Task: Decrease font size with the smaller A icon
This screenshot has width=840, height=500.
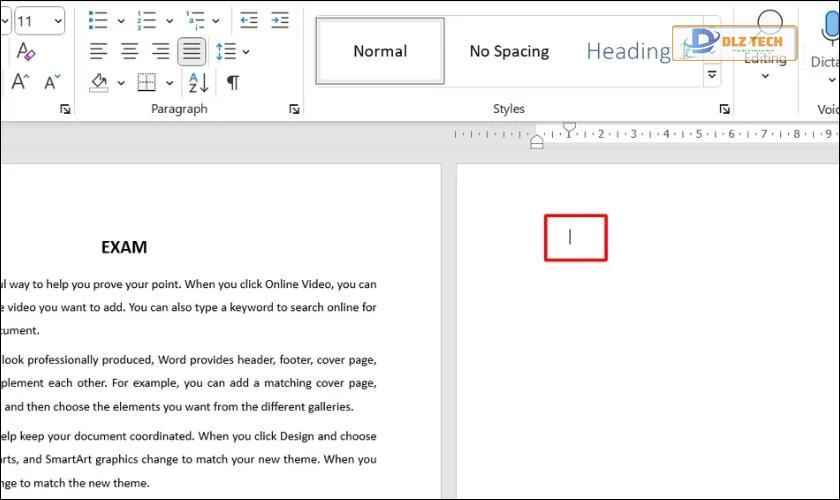Action: pyautogui.click(x=52, y=82)
